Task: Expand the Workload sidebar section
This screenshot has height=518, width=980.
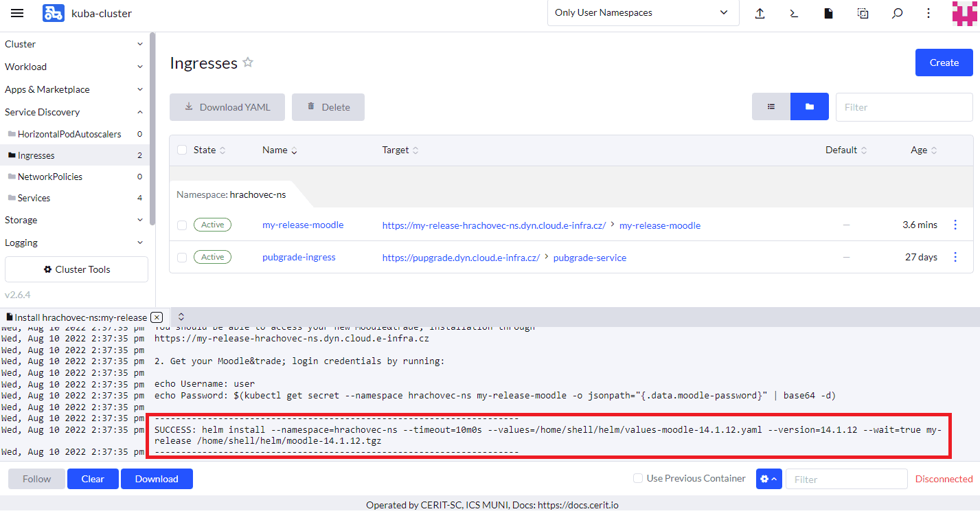Action: coord(74,67)
